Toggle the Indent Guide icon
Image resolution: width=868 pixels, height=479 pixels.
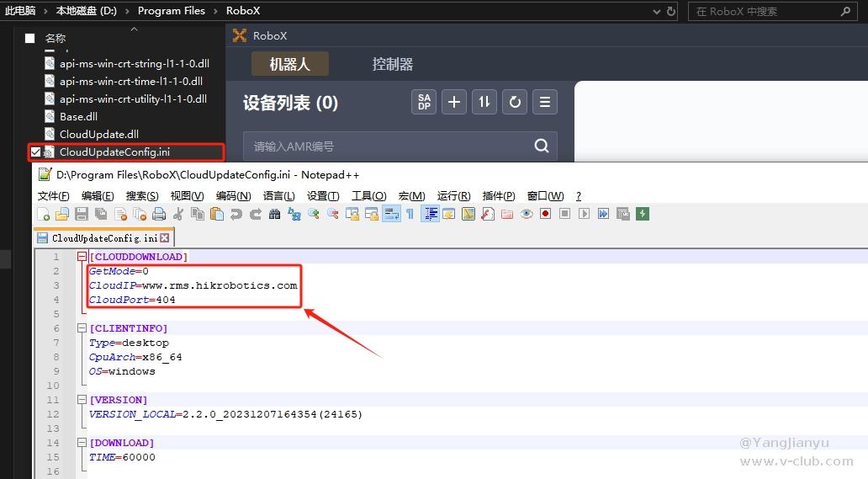coord(430,214)
